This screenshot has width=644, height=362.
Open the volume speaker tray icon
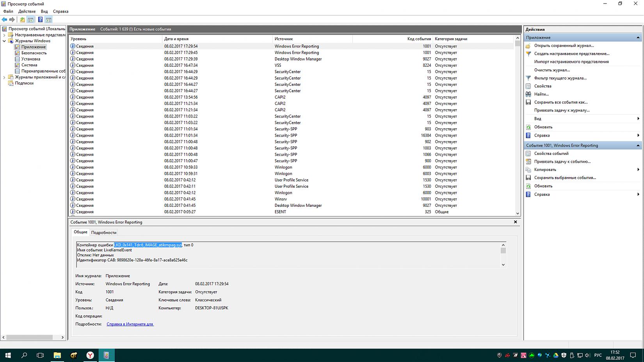point(587,355)
